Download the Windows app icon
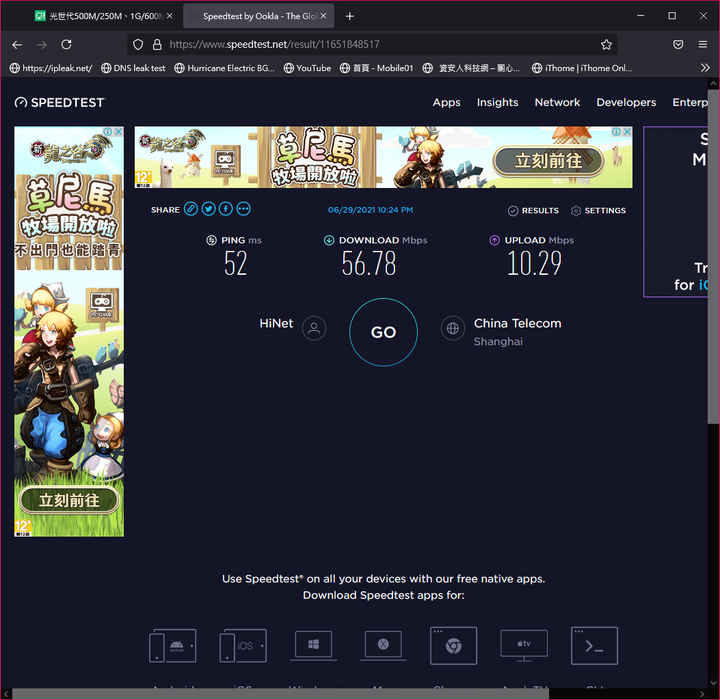This screenshot has width=720, height=700. tap(313, 645)
